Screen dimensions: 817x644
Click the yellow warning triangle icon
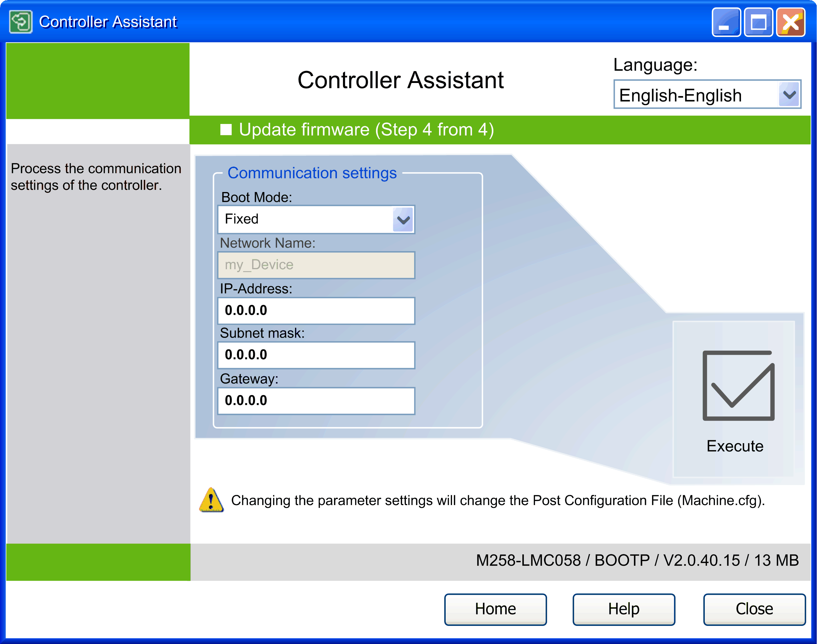pyautogui.click(x=211, y=501)
